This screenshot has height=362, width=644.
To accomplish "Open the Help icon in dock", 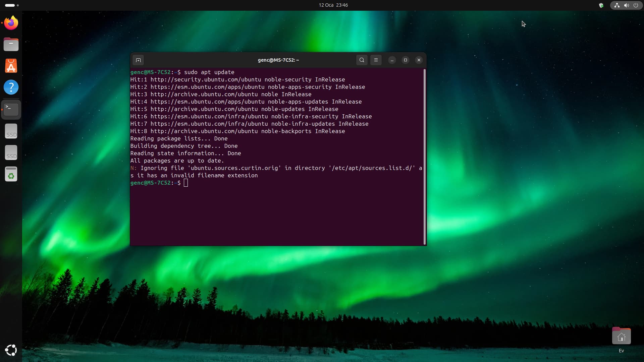I will [x=11, y=87].
